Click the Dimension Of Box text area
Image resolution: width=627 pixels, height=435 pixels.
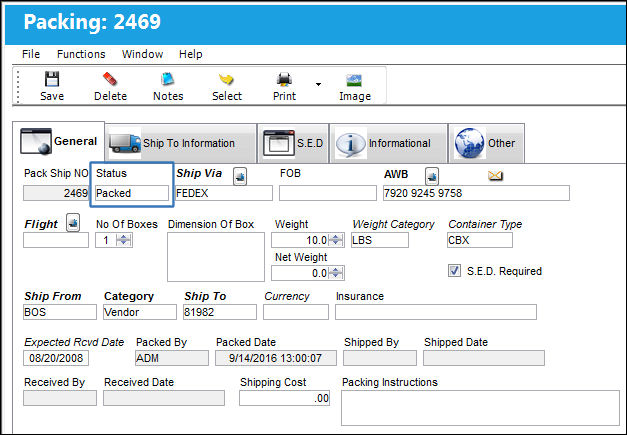tap(216, 257)
